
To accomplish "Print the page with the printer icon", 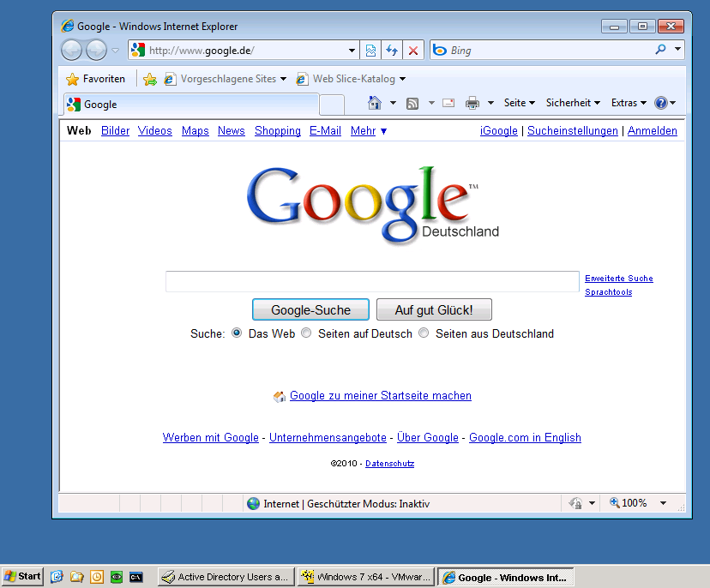I will [472, 103].
